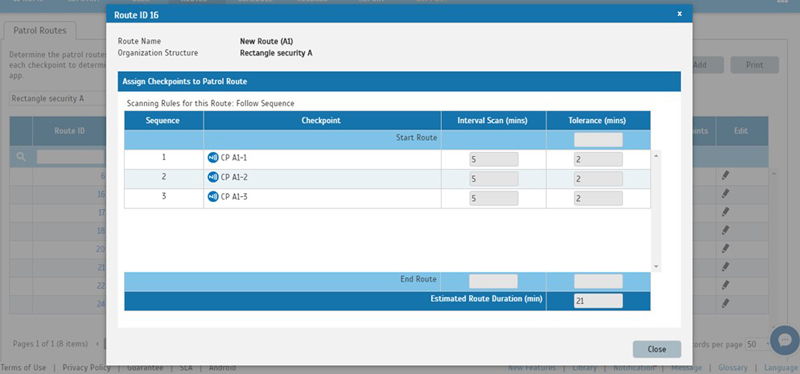Image resolution: width=800 pixels, height=374 pixels.
Task: Select the Patrol Routes tab
Action: (x=40, y=31)
